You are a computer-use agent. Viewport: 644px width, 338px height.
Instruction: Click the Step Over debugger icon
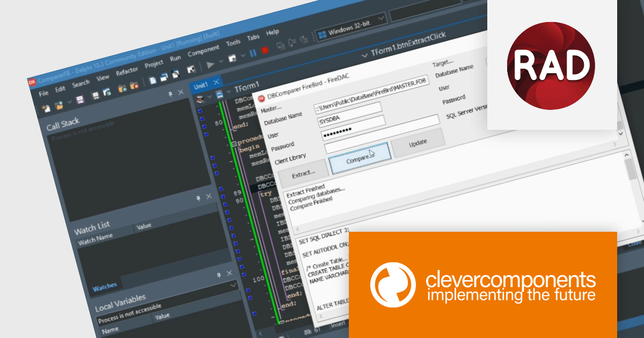pyautogui.click(x=281, y=45)
